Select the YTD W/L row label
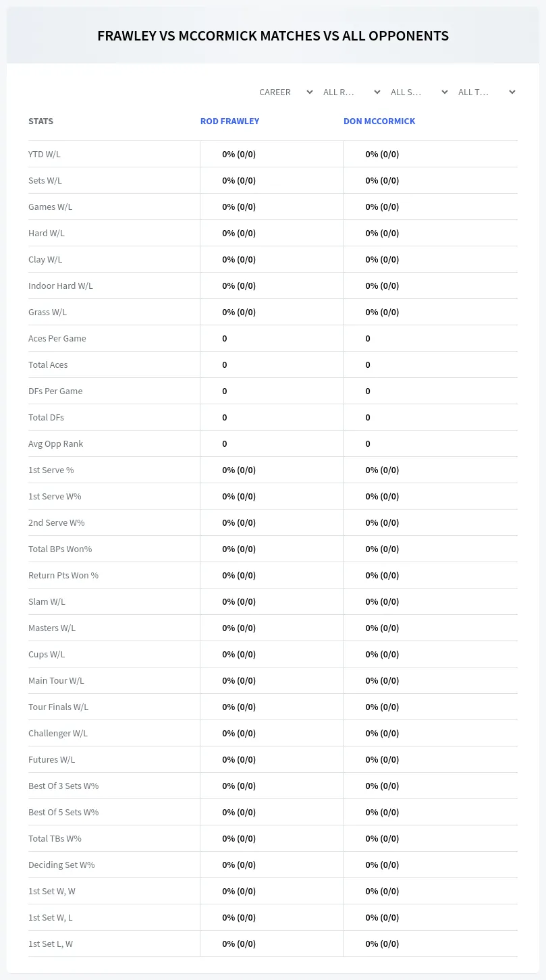 [x=45, y=154]
